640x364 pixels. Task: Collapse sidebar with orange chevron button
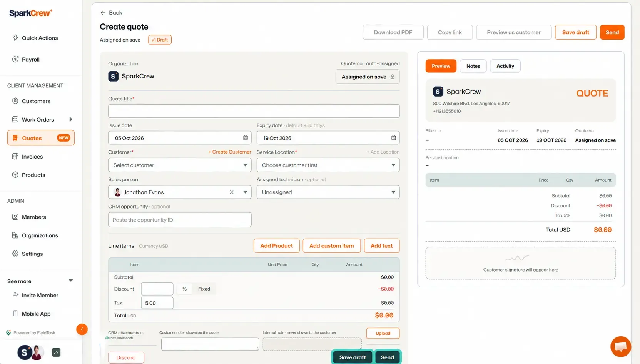pyautogui.click(x=82, y=329)
